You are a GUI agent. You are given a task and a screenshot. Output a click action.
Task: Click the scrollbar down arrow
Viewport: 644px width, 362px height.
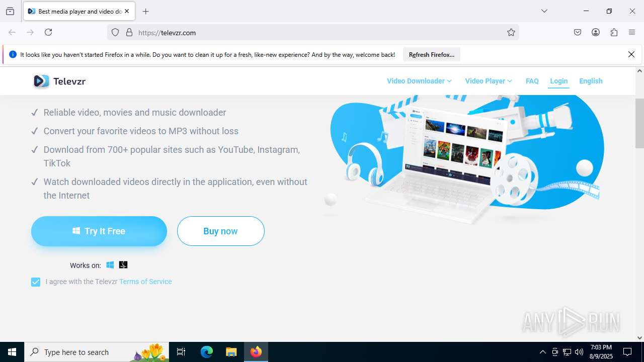pos(639,337)
